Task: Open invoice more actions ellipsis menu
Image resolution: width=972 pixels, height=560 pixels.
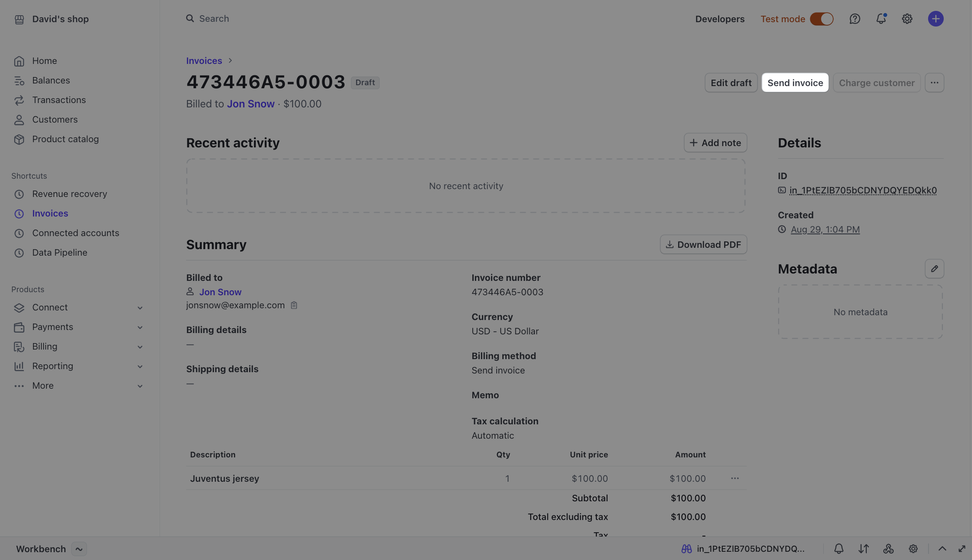Action: pos(934,83)
